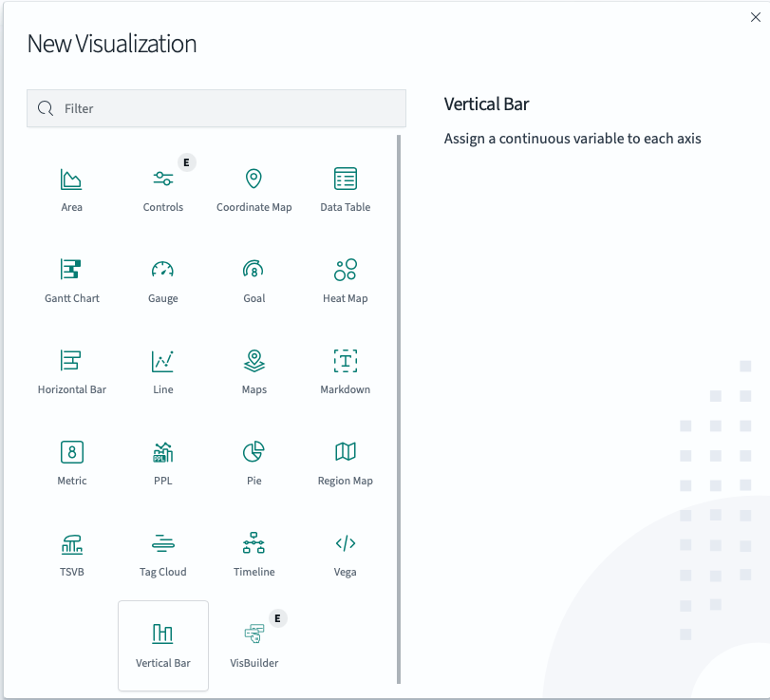The width and height of the screenshot is (770, 700).
Task: Click the "Tag Cloud" label text
Action: (163, 572)
